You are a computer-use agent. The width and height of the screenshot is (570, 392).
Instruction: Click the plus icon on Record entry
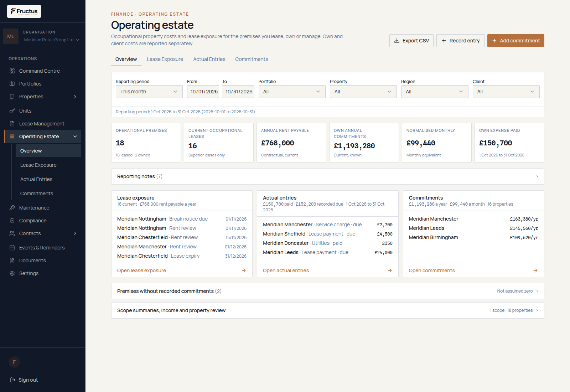(444, 41)
